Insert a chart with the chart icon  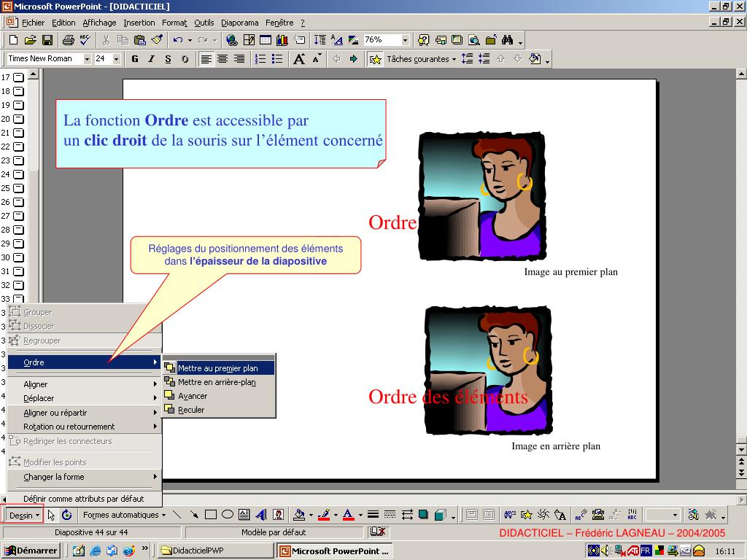click(282, 40)
